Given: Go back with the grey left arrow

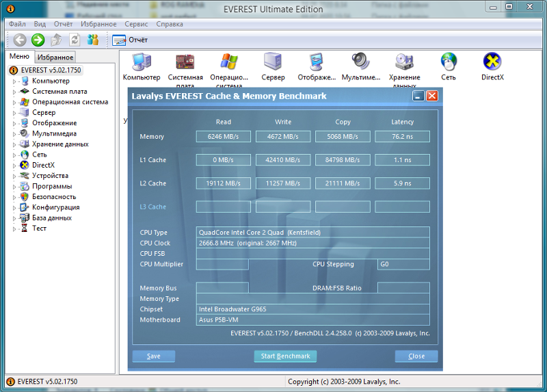Looking at the screenshot, I should [20, 40].
